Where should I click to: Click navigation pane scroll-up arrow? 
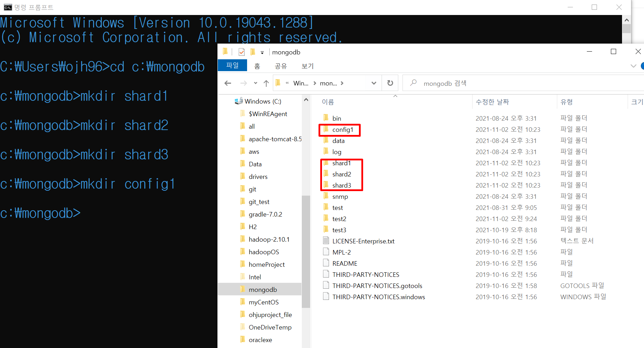point(306,100)
